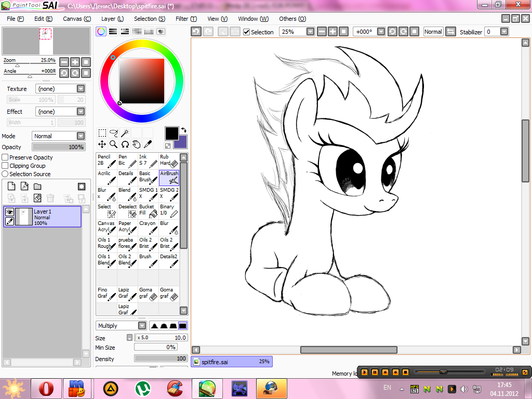This screenshot has width=532, height=399.
Task: Create a new linework layer
Action: pos(24,187)
